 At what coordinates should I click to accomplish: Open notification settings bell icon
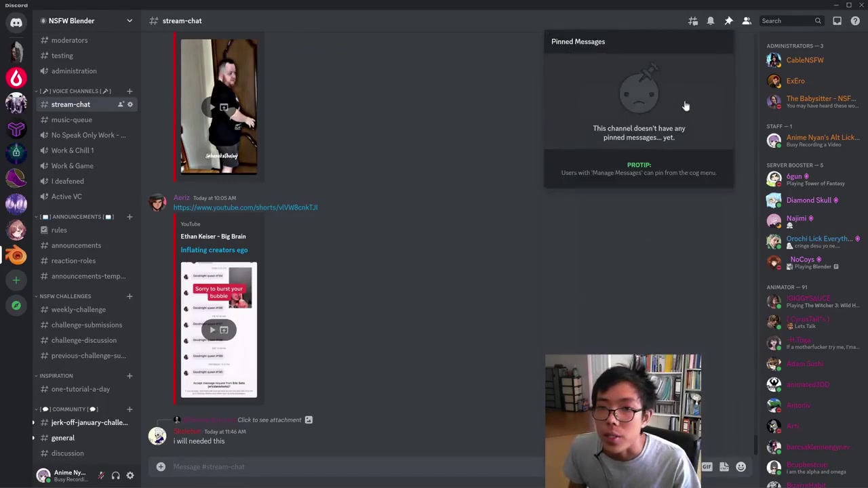(710, 21)
